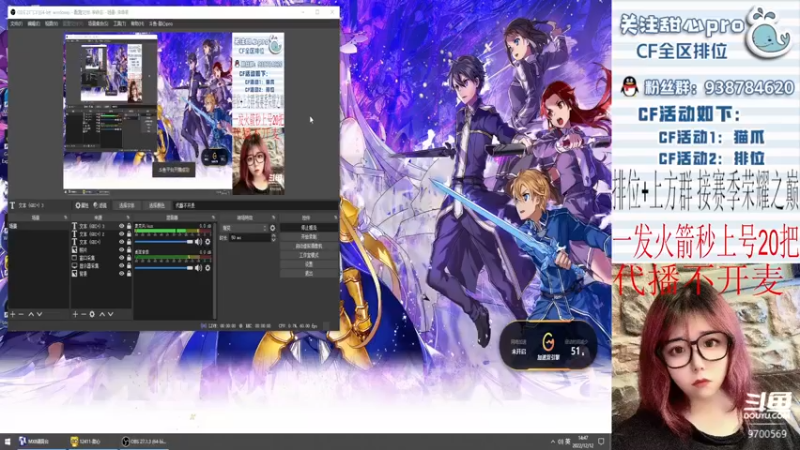Open transition properties gear beside the dropdown
The width and height of the screenshot is (800, 450).
272,228
